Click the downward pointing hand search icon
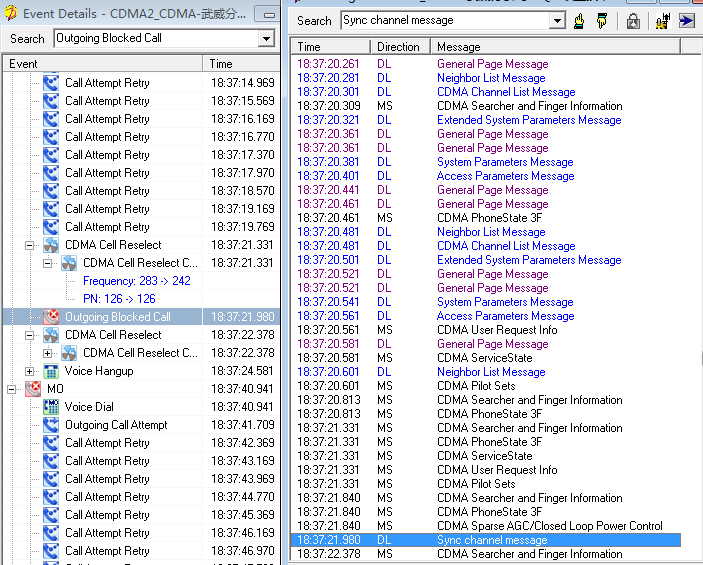 pos(601,20)
